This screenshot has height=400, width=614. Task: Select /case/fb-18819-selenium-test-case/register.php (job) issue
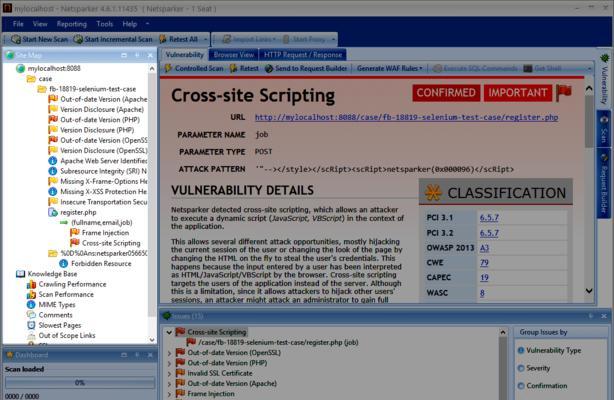click(273, 342)
